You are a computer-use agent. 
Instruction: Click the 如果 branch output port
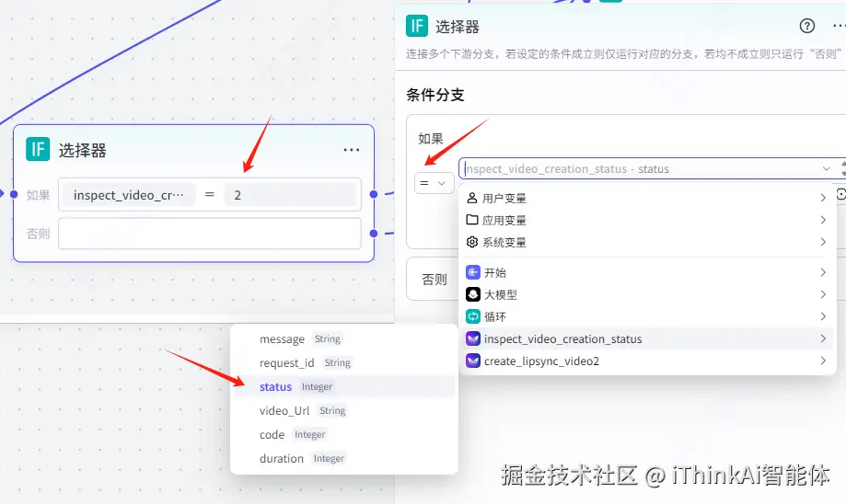[374, 194]
